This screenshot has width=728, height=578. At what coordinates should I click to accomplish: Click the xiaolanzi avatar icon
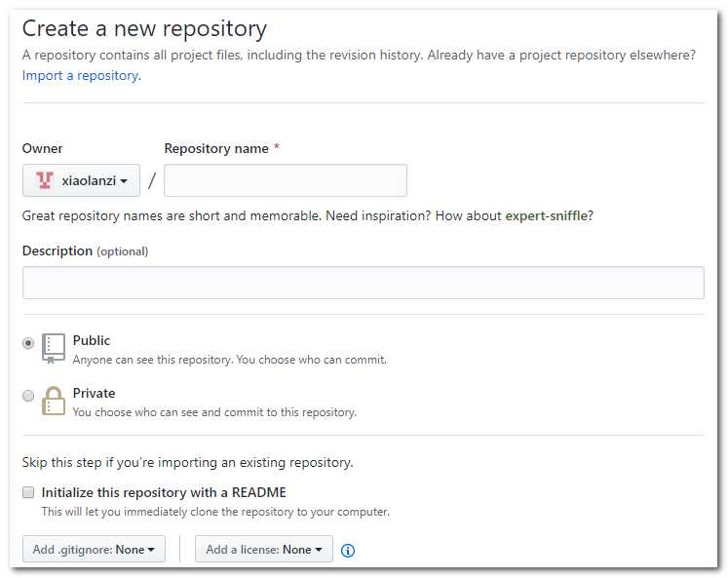click(x=45, y=180)
